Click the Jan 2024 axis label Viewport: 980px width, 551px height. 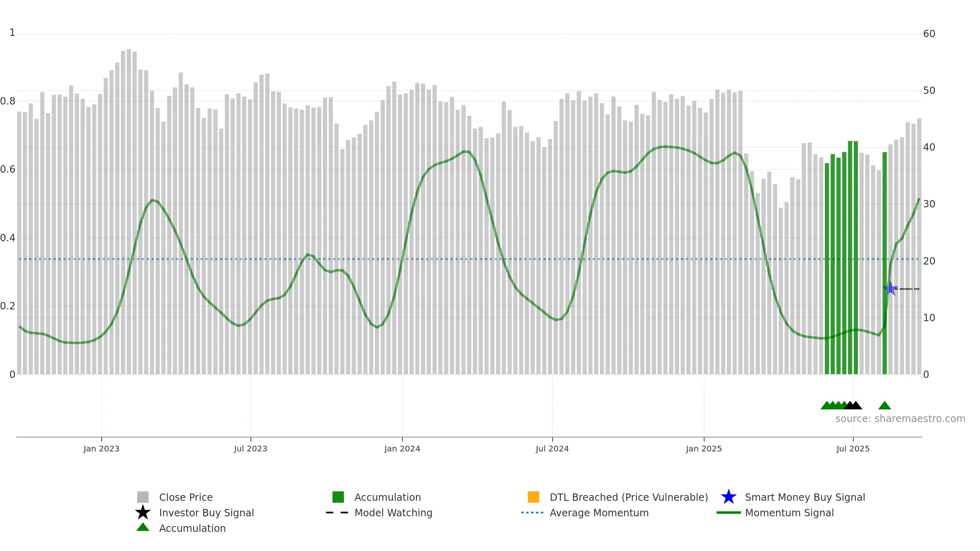click(402, 449)
